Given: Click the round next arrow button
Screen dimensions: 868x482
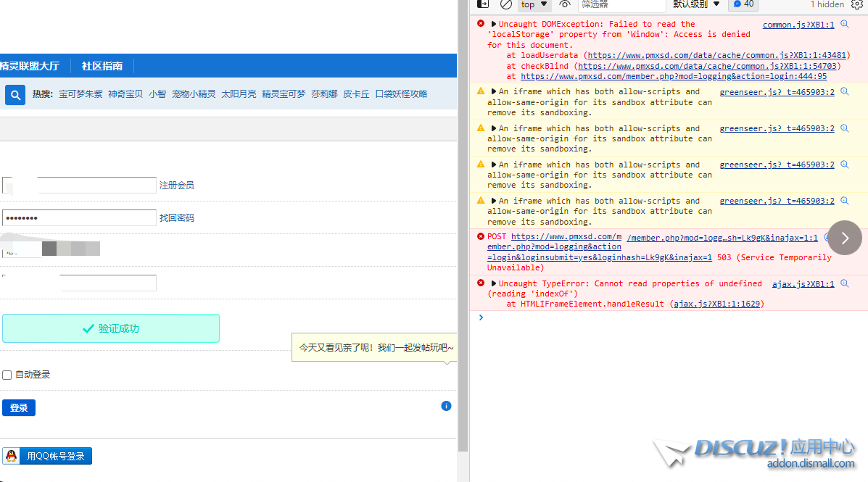Looking at the screenshot, I should click(x=845, y=238).
